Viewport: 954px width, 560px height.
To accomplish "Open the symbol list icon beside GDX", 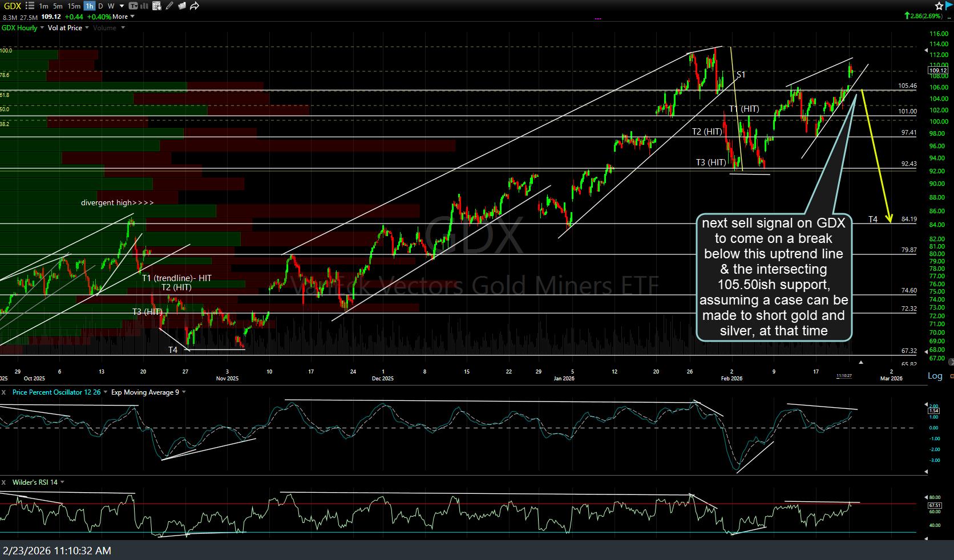I will [x=30, y=6].
